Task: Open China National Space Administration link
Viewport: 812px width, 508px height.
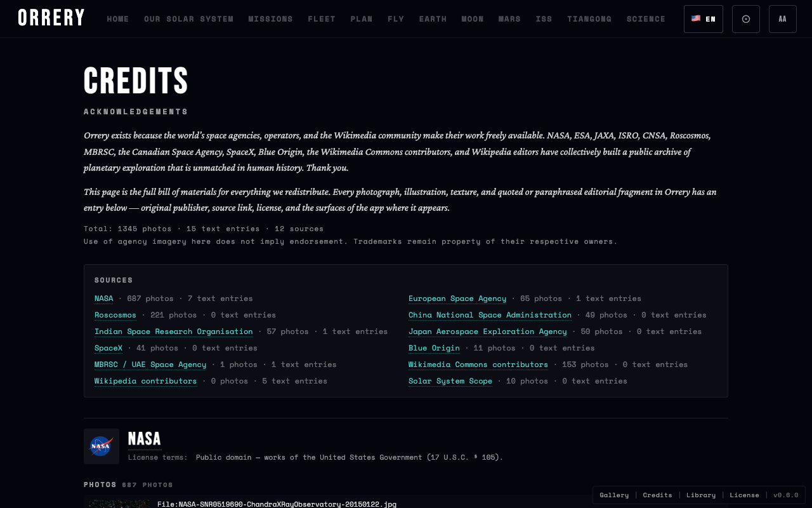Action: (x=490, y=315)
